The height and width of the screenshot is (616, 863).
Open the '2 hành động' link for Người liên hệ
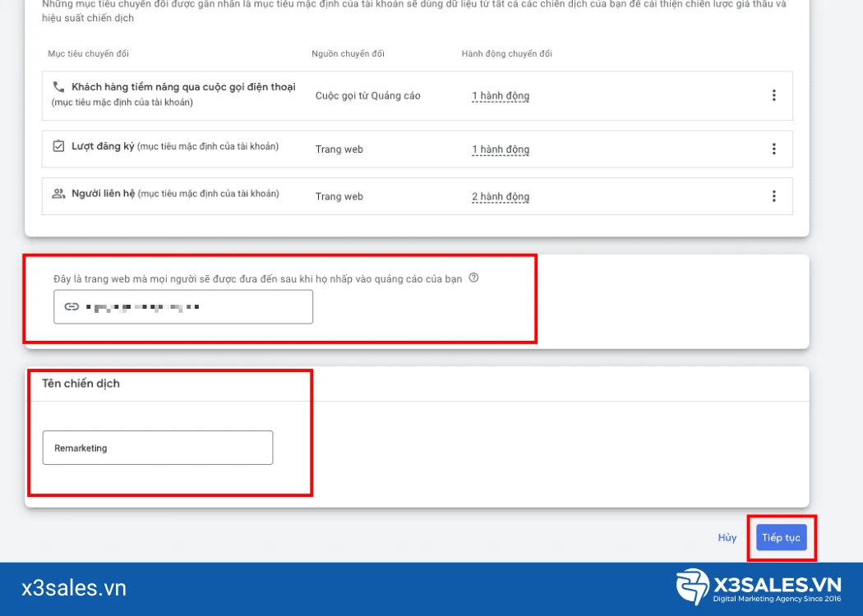501,196
